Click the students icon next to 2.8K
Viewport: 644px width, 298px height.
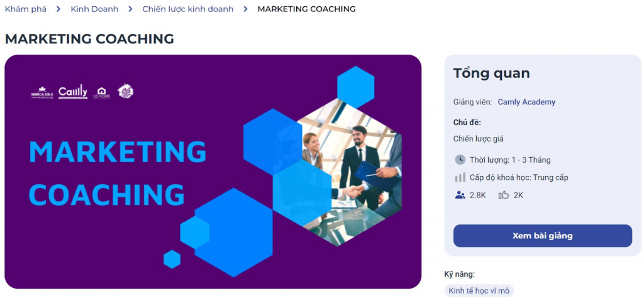pos(460,195)
